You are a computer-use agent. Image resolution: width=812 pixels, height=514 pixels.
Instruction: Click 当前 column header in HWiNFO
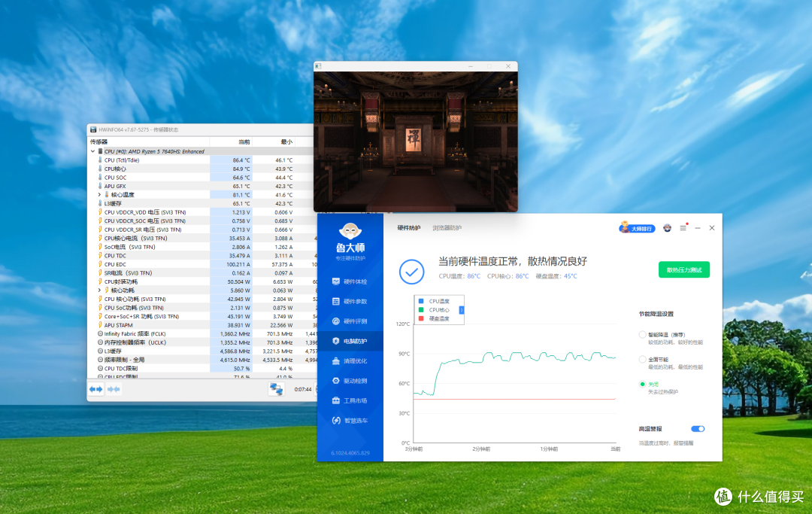[244, 141]
